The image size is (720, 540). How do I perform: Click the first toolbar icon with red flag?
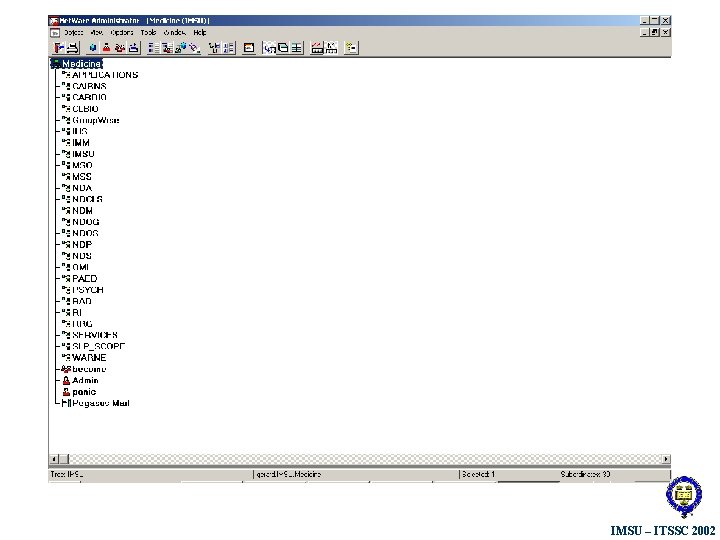[59, 48]
